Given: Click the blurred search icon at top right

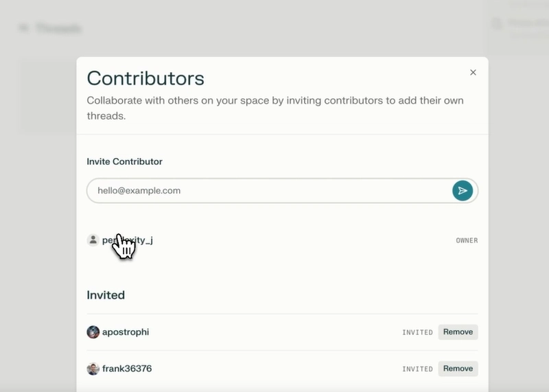Looking at the screenshot, I should [497, 24].
